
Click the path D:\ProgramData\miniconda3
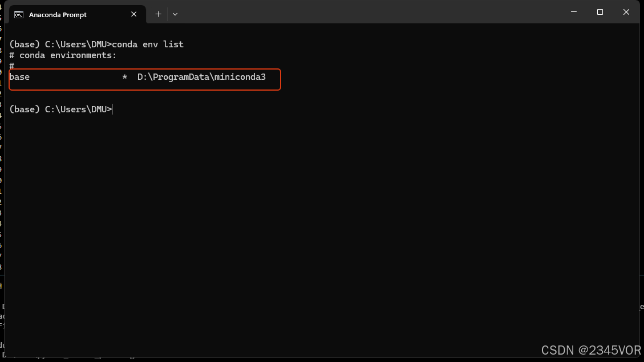(202, 77)
